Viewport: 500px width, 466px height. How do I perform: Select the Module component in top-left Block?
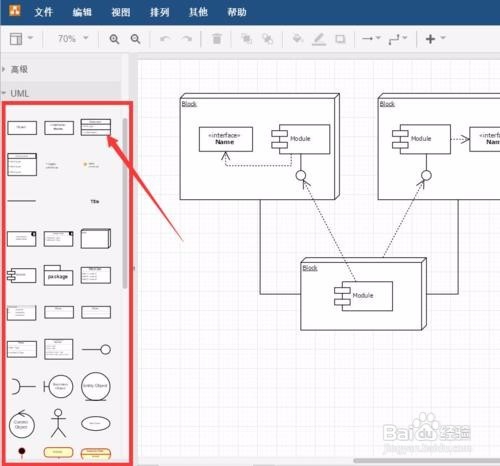(x=301, y=139)
